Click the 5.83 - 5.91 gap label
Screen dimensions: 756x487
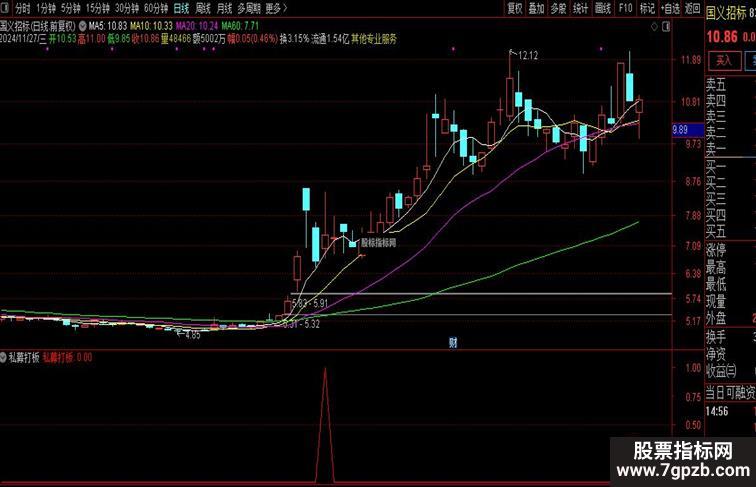pyautogui.click(x=310, y=303)
